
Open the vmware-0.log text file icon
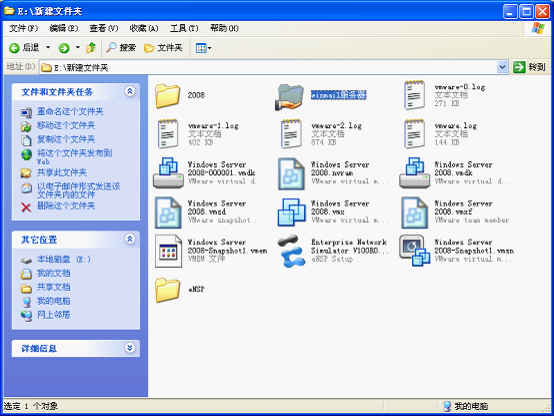click(414, 95)
